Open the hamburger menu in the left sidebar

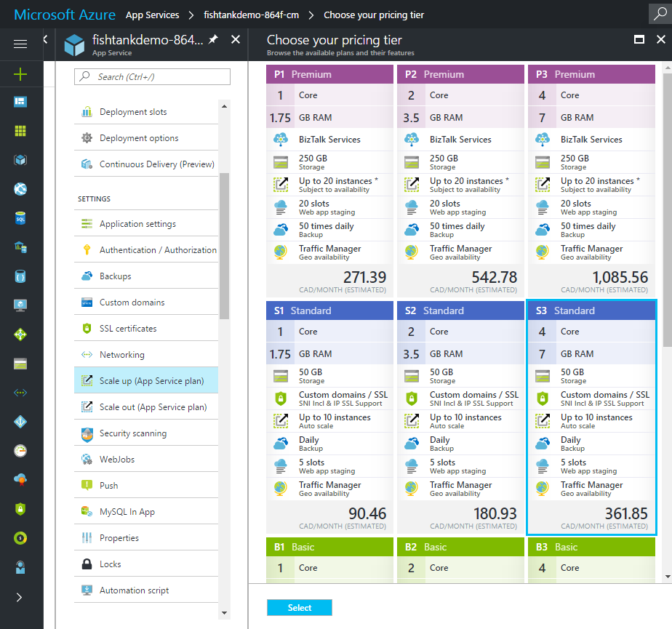pos(20,44)
